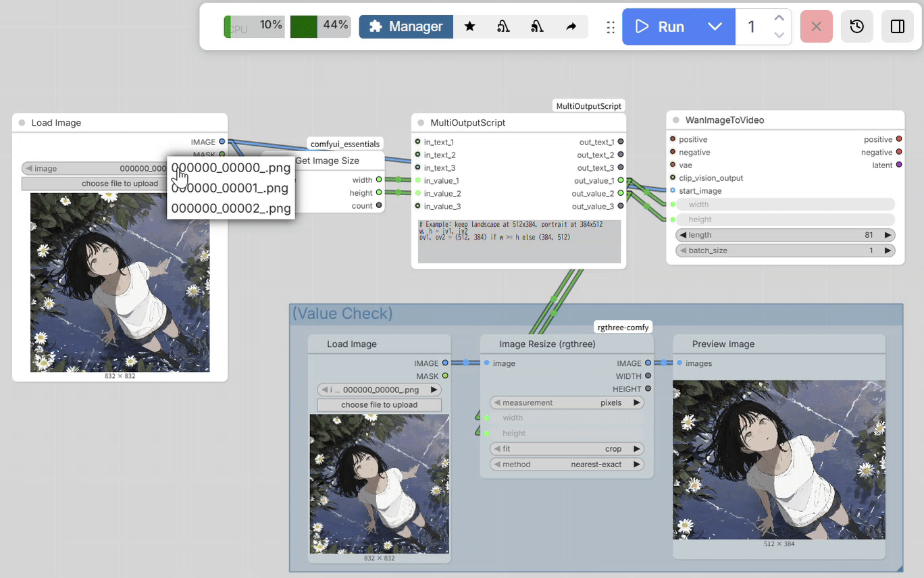The height and width of the screenshot is (578, 924).
Task: Click the vae input port on WanImageToVideo
Action: pos(673,165)
